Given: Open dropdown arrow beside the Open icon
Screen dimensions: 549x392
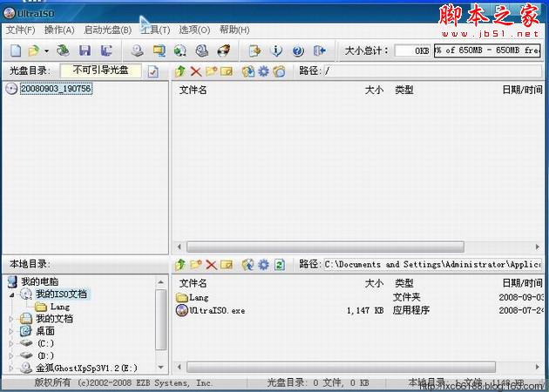Looking at the screenshot, I should click(x=46, y=51).
